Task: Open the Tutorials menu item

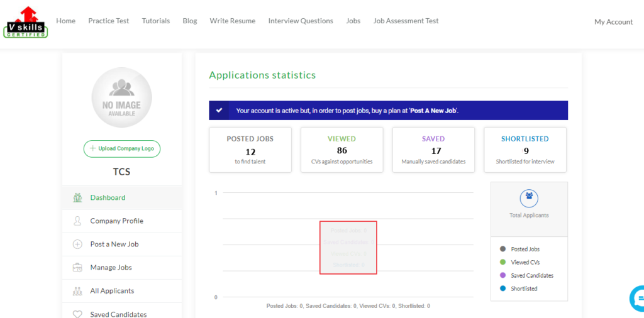Action: [x=156, y=21]
